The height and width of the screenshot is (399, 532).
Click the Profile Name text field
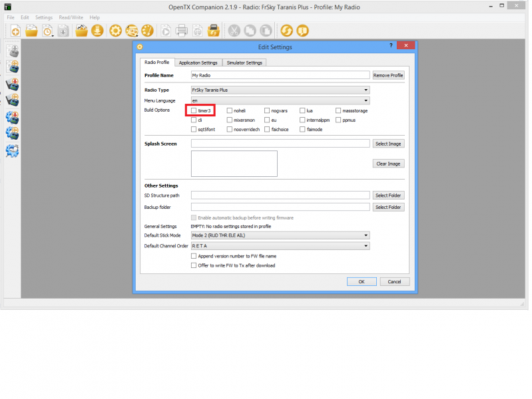pos(280,76)
